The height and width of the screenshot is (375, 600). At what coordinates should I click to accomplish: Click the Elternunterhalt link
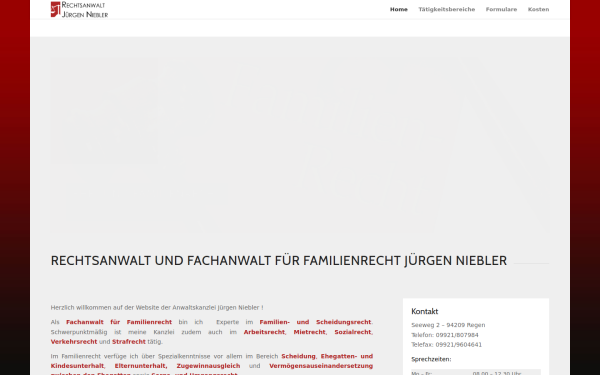click(x=140, y=366)
